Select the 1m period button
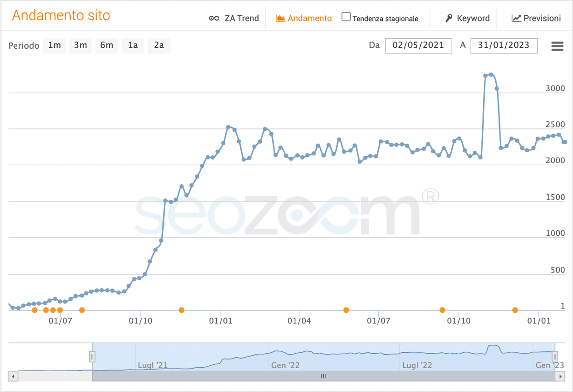573x392 pixels. click(54, 45)
